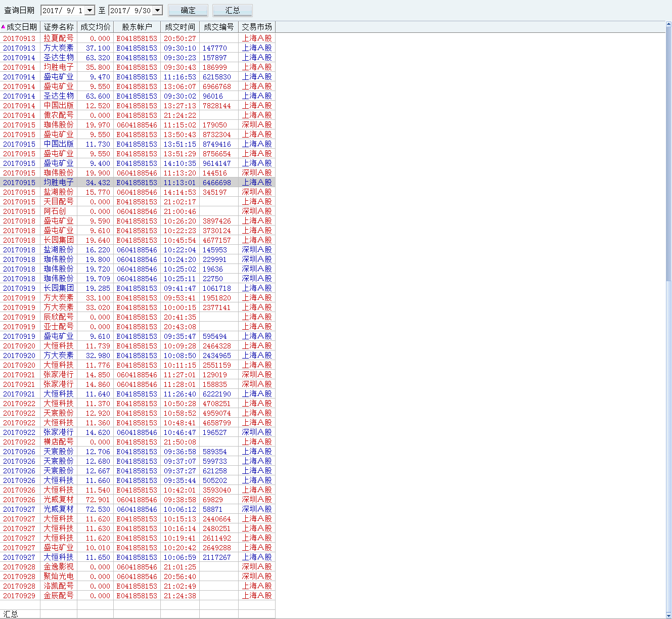The image size is (672, 619).
Task: Select 傲农配号 row name
Action: point(59,115)
